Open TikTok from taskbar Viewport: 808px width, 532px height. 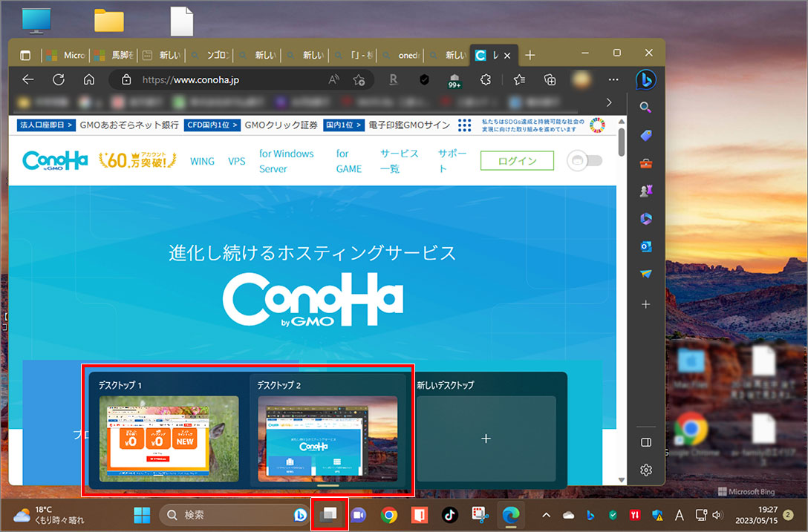tap(449, 515)
